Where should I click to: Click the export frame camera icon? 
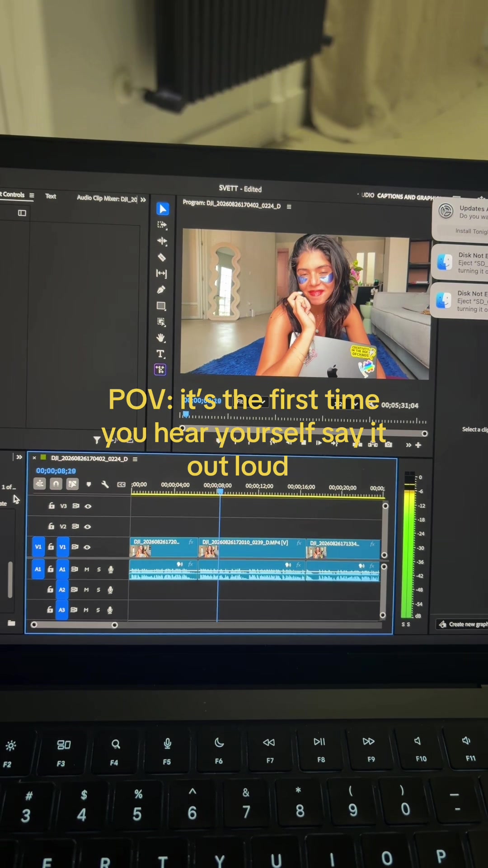[389, 445]
